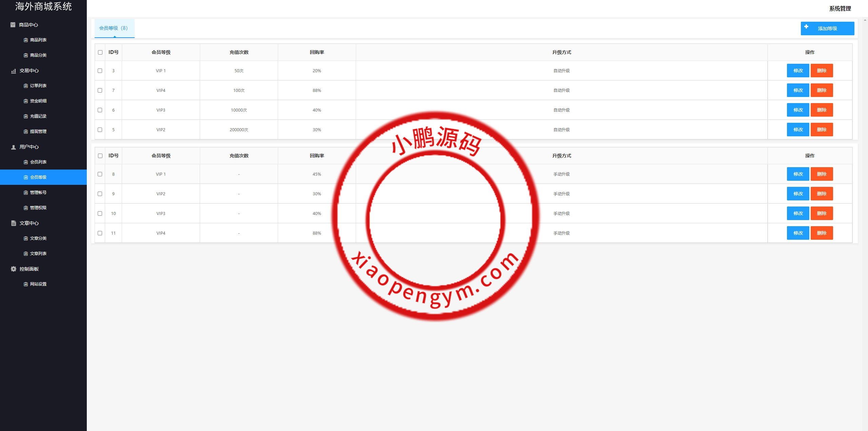Click the bar chart icon beside 交易中心
The height and width of the screenshot is (431, 868).
click(13, 71)
